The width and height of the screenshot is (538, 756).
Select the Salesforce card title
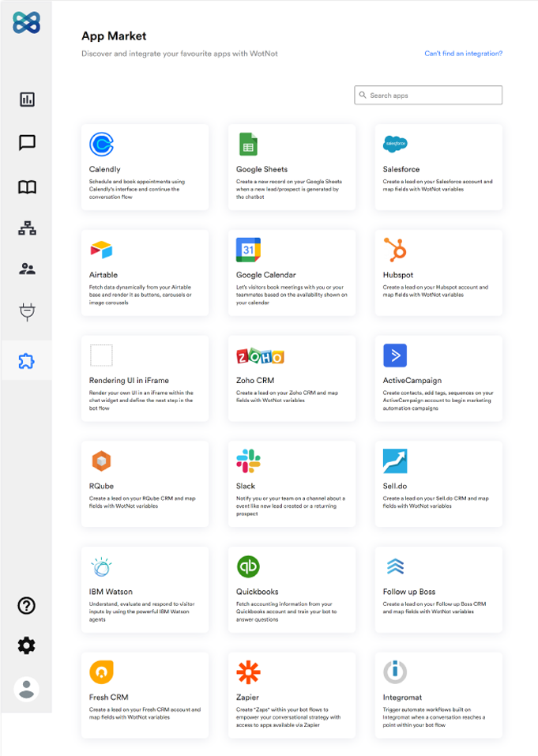(401, 169)
